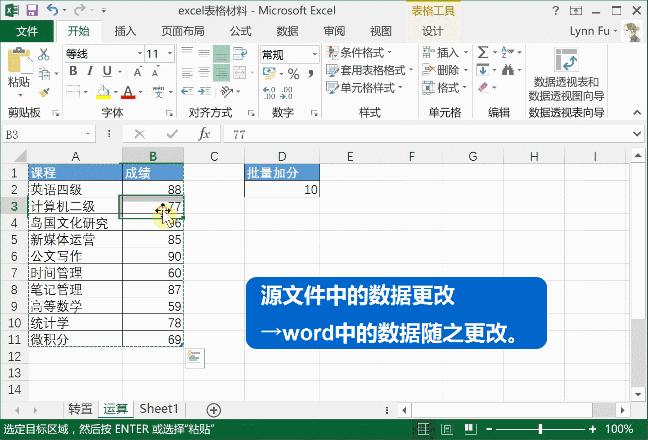Open the font name dropdown 等线
The width and height of the screenshot is (648, 440).
140,54
